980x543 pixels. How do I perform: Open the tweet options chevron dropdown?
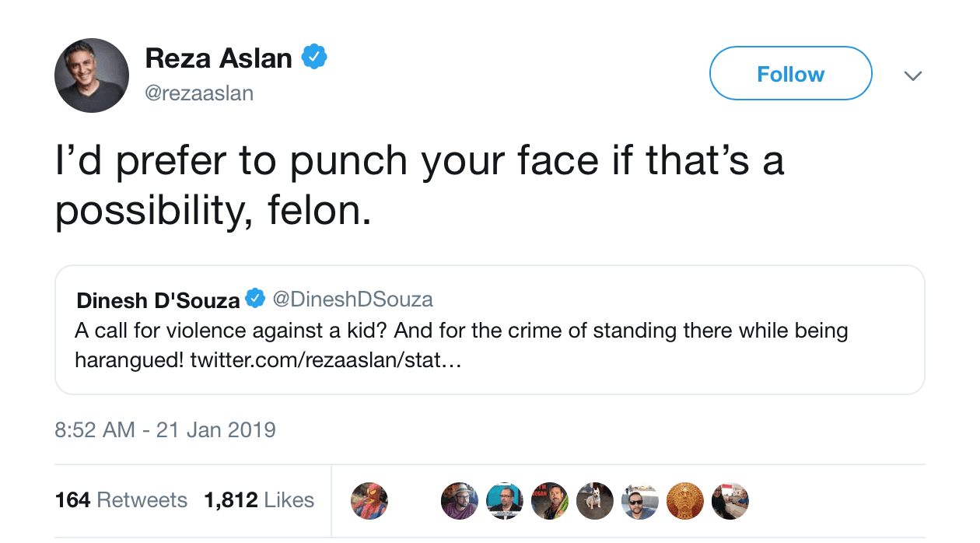coord(913,75)
